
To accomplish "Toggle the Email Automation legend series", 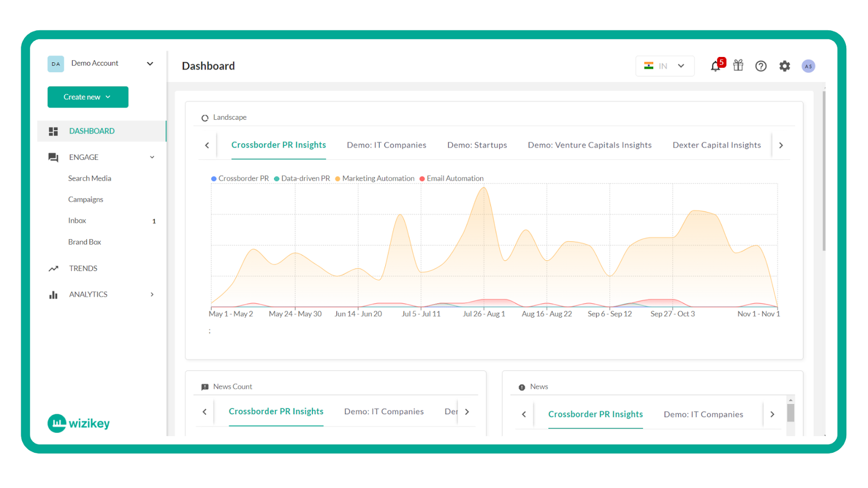I will pyautogui.click(x=451, y=178).
